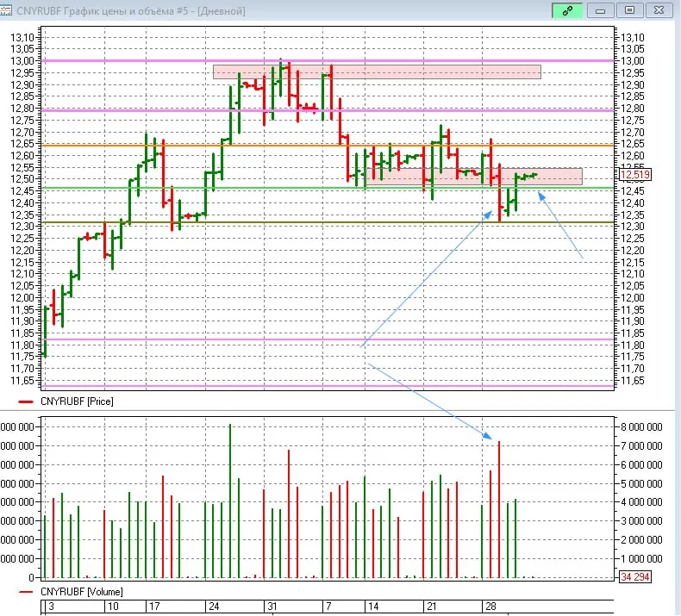
Task: Click date label 21 on time axis
Action: (432, 606)
